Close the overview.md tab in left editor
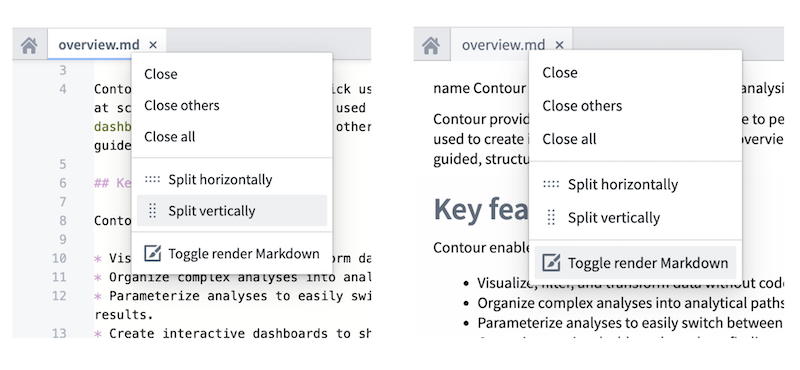800x370 pixels. [153, 45]
